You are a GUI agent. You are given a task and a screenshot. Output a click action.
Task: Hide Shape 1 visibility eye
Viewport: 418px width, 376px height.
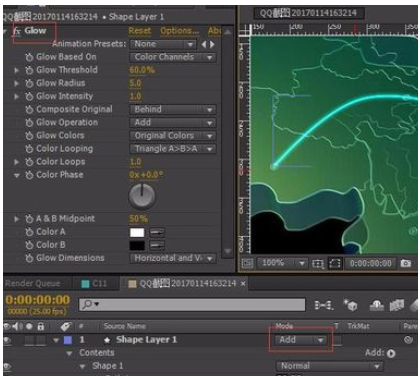point(7,366)
